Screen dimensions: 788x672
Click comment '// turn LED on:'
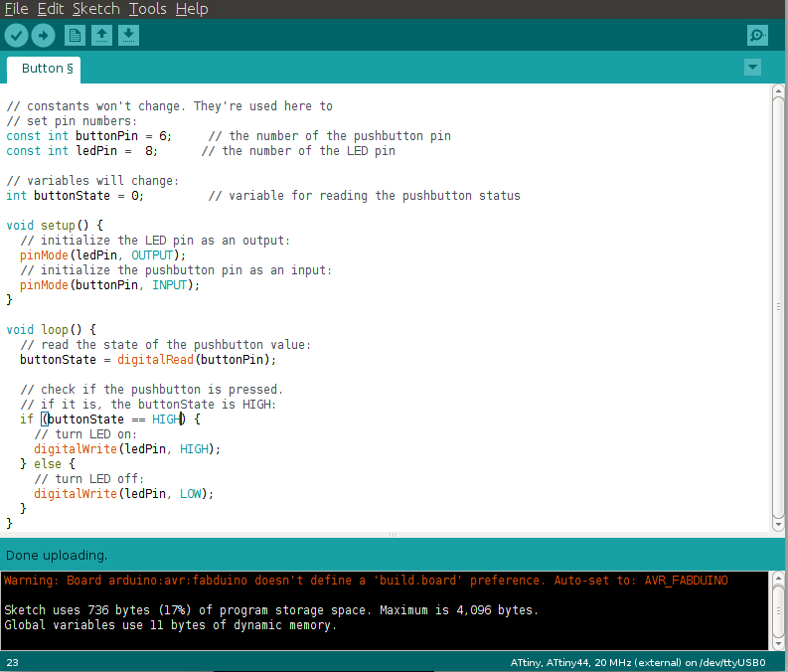pos(85,434)
